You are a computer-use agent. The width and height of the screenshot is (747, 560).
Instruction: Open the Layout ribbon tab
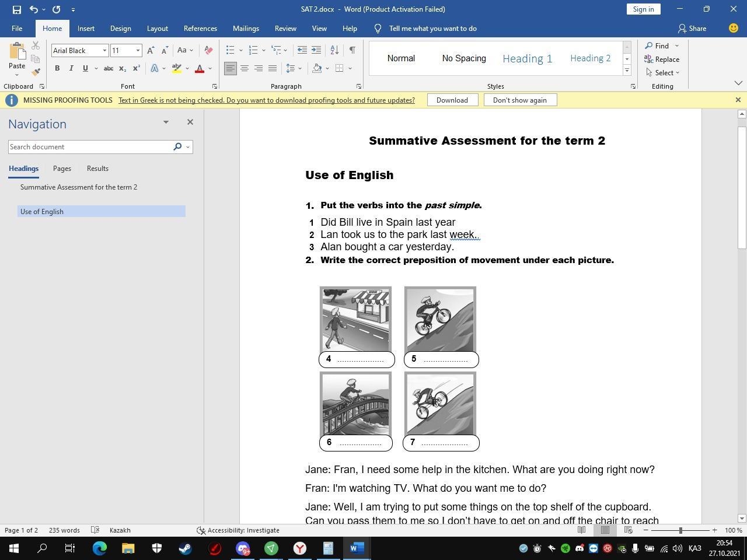157,28
